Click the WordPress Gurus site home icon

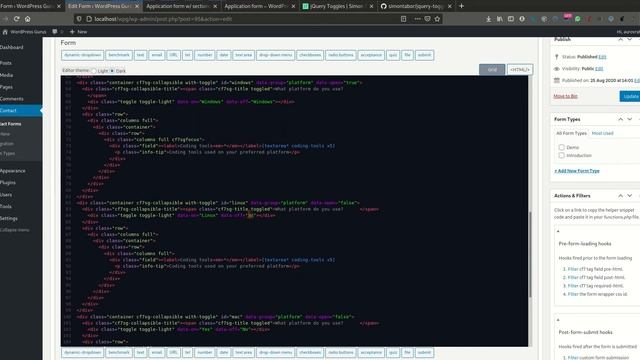tap(5, 31)
